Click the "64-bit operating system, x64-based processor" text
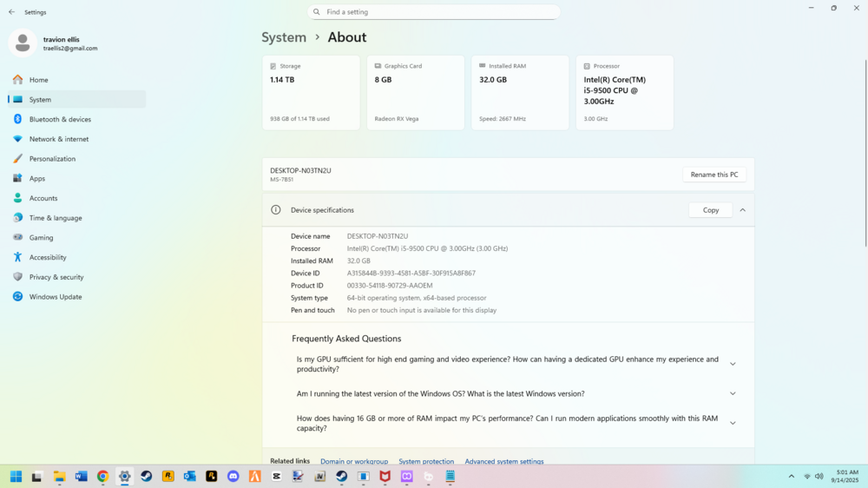This screenshot has width=868, height=488. point(417,298)
